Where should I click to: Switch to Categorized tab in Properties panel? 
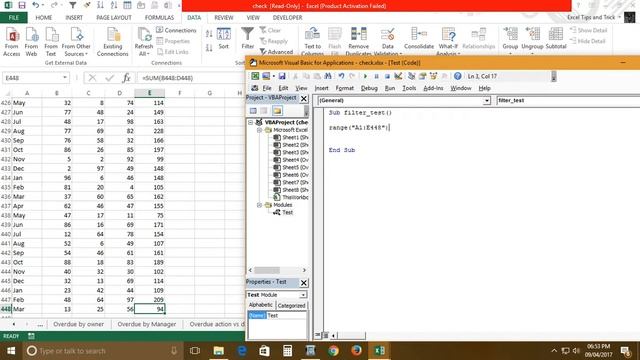click(x=291, y=305)
